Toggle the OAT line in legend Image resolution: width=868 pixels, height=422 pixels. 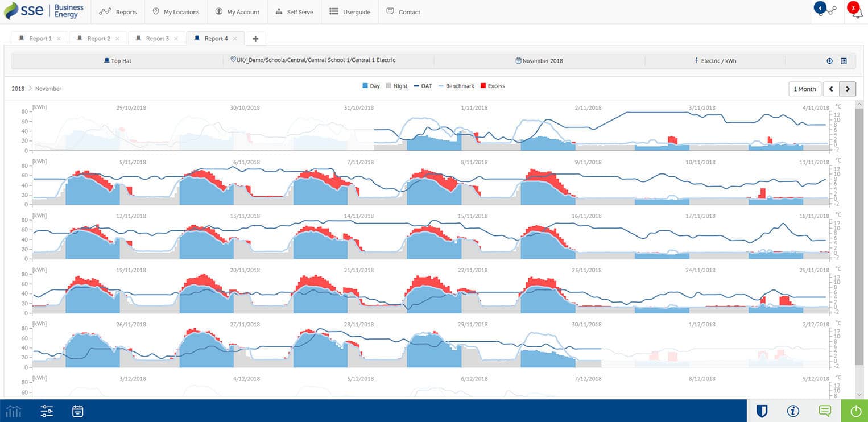[x=423, y=86]
